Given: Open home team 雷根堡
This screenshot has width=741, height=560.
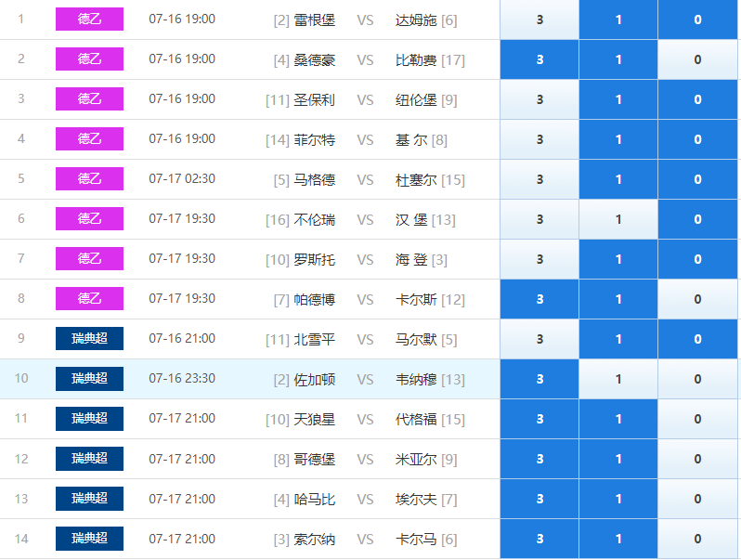Looking at the screenshot, I should tap(314, 20).
